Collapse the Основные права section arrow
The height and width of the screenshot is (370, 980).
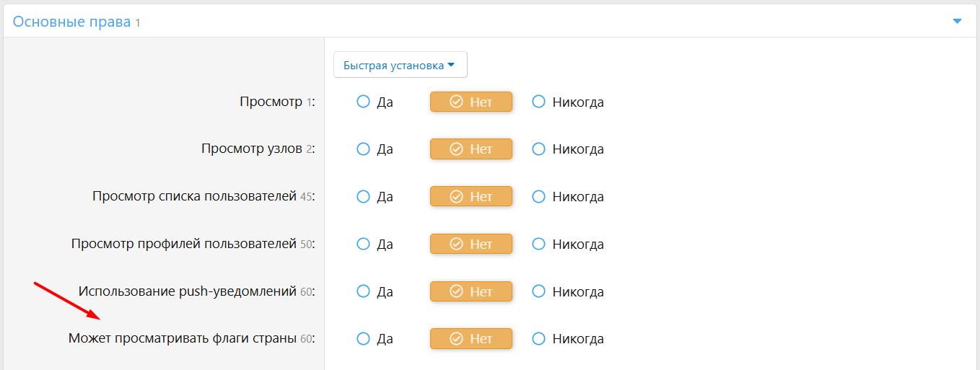coord(957,22)
